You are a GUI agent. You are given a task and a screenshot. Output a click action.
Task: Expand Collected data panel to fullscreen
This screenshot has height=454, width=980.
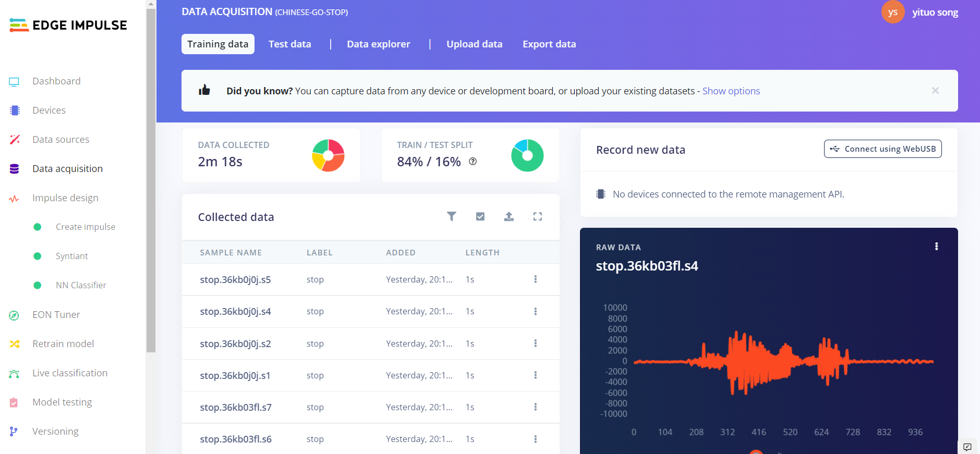538,216
